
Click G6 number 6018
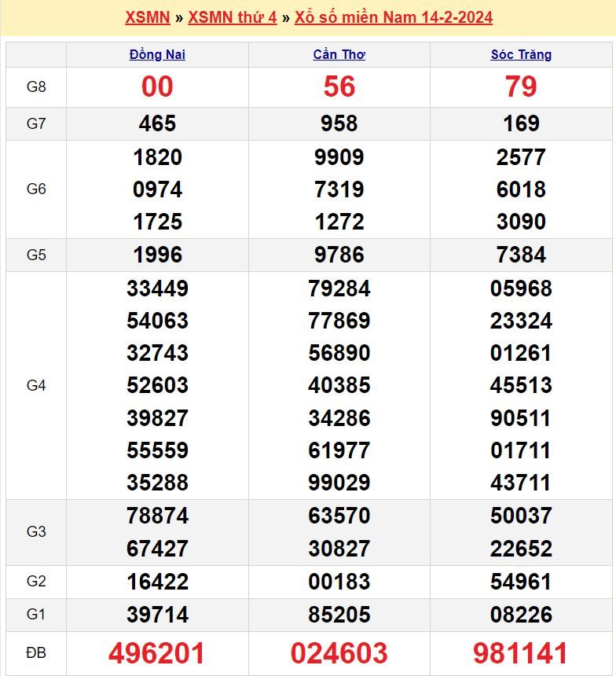pyautogui.click(x=521, y=189)
